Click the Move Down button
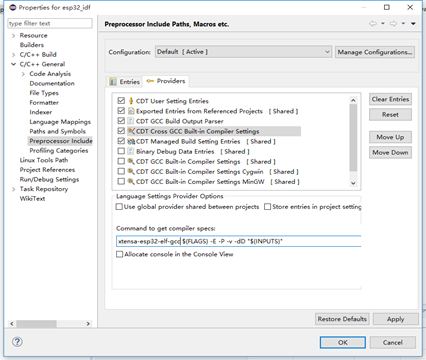426x360 pixels. coord(390,152)
